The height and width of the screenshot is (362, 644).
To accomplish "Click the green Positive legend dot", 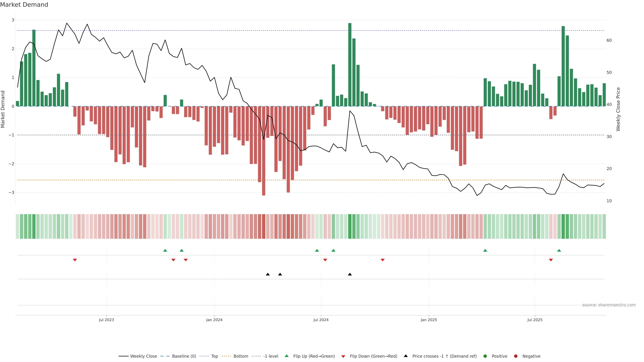I will pos(485,356).
